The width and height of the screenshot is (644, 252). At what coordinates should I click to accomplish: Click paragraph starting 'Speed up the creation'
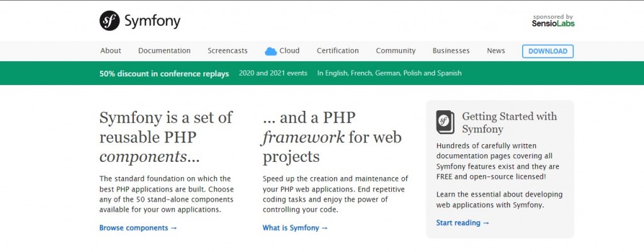(x=336, y=194)
